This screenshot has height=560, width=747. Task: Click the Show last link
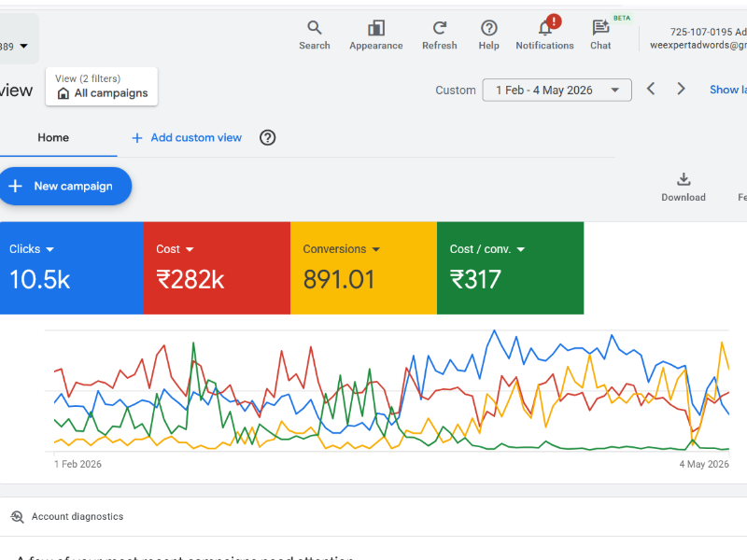pyautogui.click(x=728, y=90)
